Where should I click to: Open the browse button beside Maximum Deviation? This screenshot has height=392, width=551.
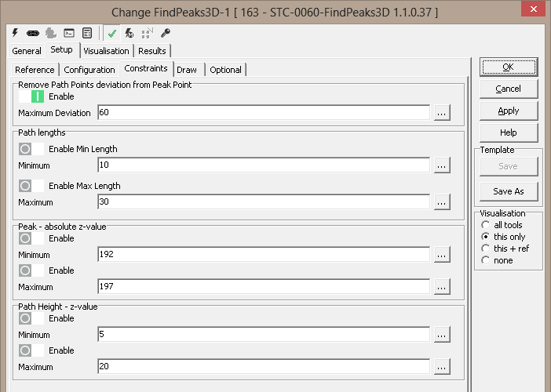442,113
